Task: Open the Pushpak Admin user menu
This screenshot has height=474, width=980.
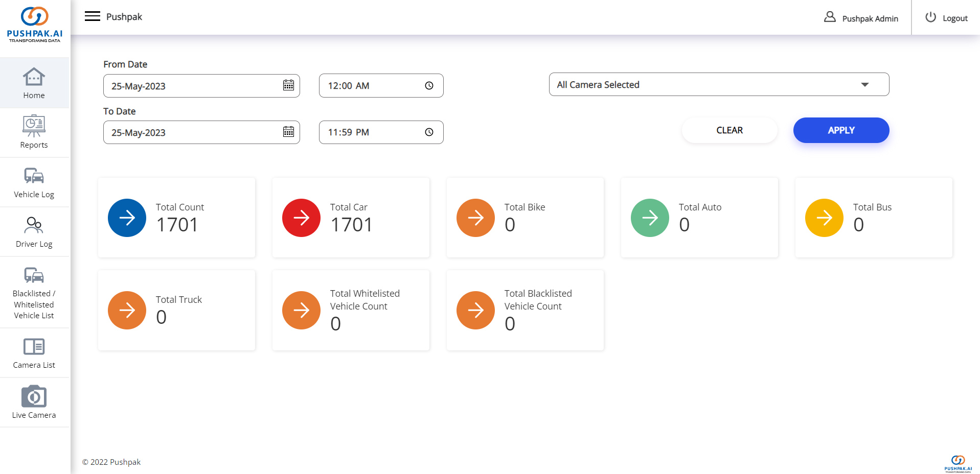Action: coord(861,18)
